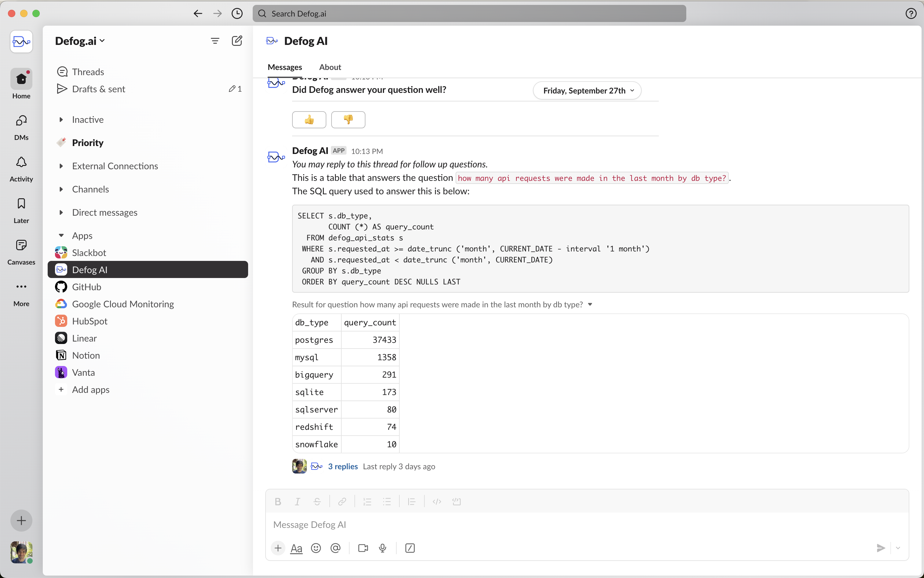Select the strikethrough formatting icon
924x578 pixels.
pos(318,501)
